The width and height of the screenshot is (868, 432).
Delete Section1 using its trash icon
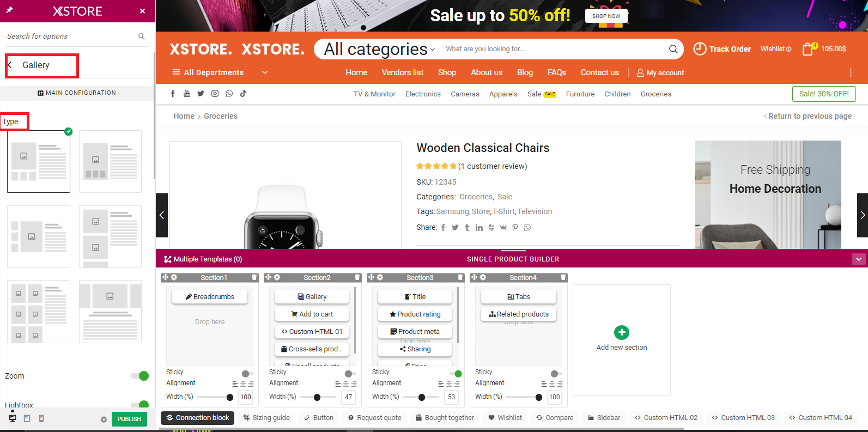point(254,277)
